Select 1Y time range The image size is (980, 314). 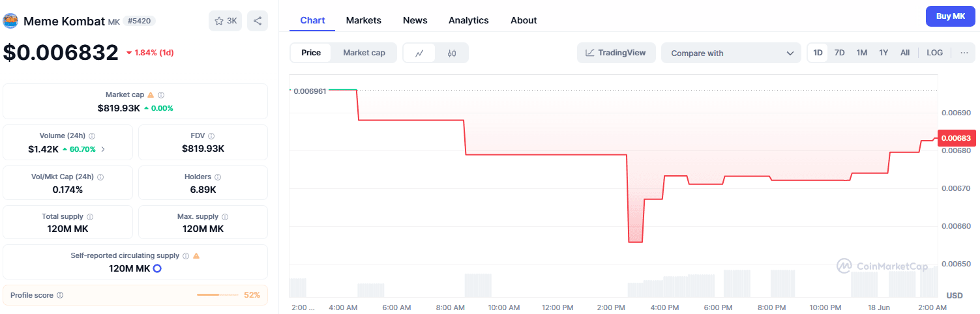[x=883, y=53]
